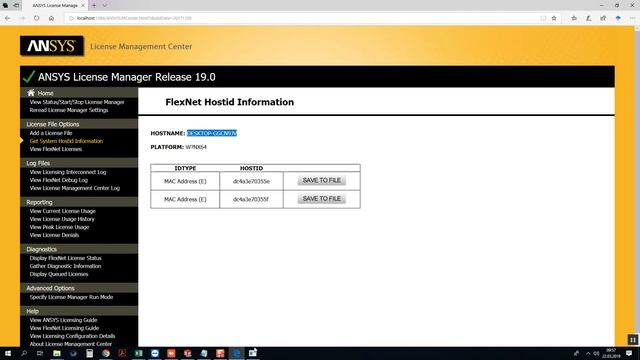Open Adobe Acrobat from the taskbar
The height and width of the screenshot is (360, 640).
click(122, 353)
